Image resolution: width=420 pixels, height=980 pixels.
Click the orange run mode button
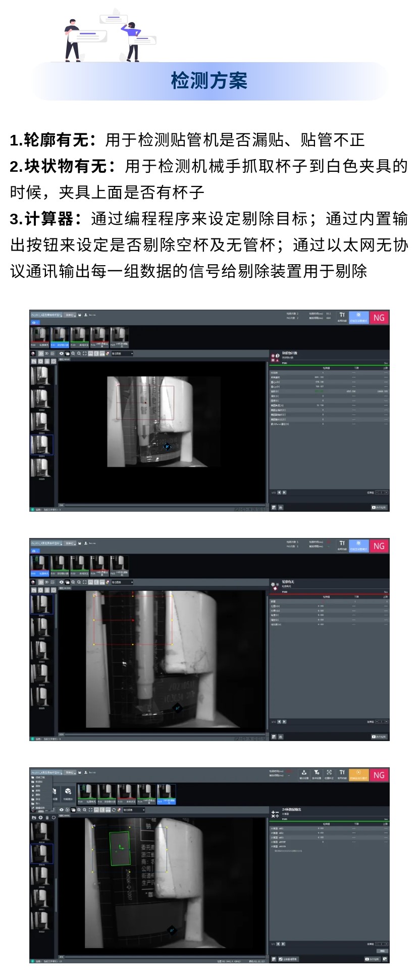point(358,775)
